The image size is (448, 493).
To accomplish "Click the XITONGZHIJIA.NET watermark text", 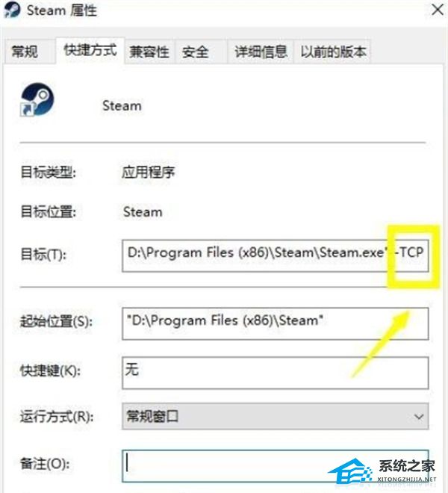I will 406,480.
